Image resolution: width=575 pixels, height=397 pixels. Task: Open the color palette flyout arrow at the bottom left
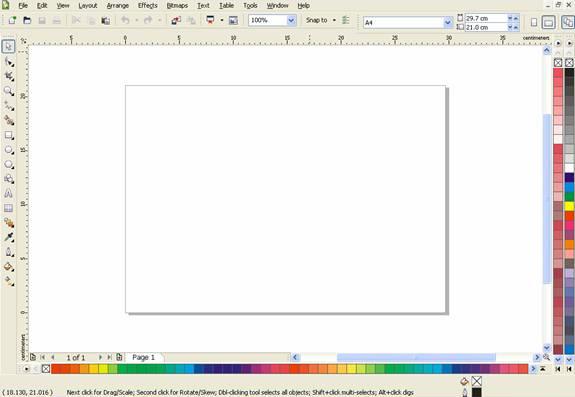pyautogui.click(x=26, y=369)
